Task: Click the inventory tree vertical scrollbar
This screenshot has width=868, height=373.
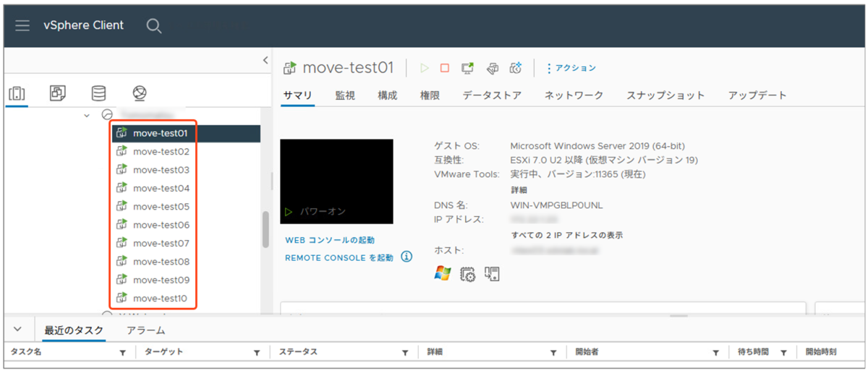Action: pyautogui.click(x=265, y=229)
